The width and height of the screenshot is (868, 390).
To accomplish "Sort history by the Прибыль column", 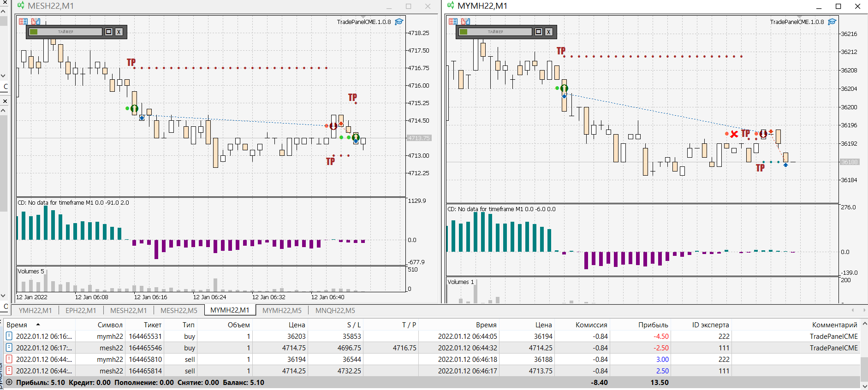I will 653,325.
